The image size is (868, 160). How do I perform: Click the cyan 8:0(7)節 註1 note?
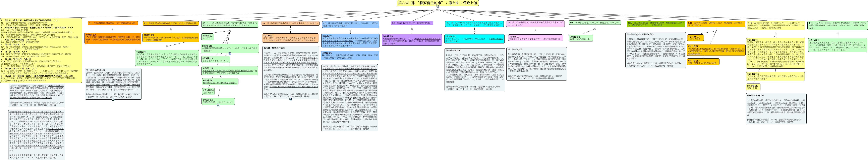coord(475,39)
